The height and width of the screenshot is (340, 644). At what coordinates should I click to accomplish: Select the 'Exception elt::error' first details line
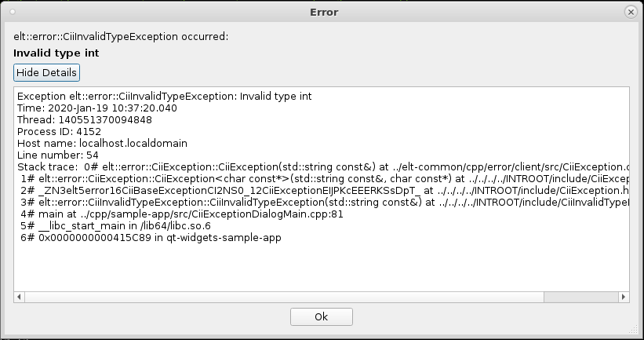[x=164, y=97]
